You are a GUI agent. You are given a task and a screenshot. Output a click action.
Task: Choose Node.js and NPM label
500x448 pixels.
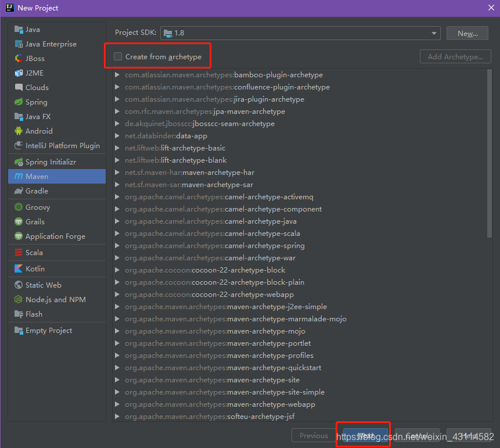click(56, 299)
